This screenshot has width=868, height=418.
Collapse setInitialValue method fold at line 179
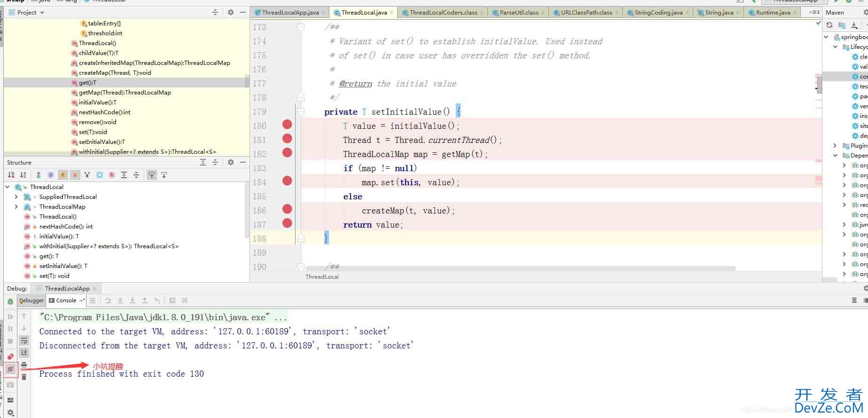coord(301,111)
